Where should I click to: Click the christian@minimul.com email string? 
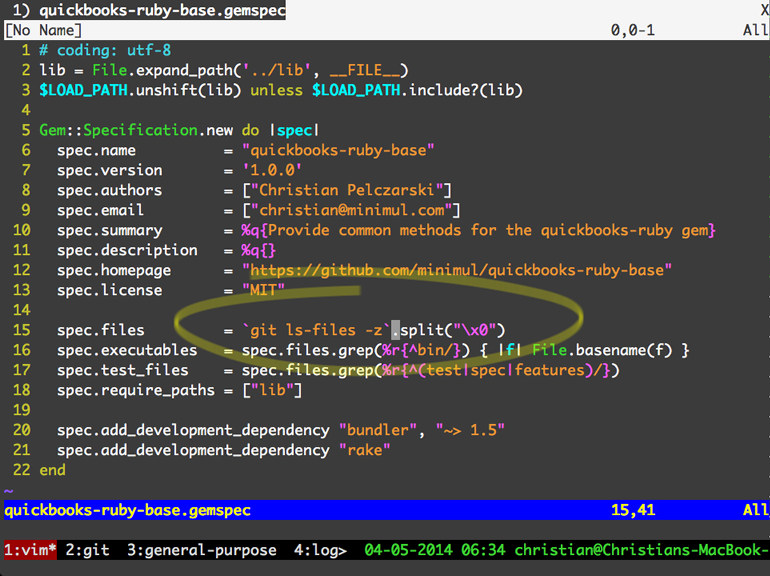click(352, 211)
